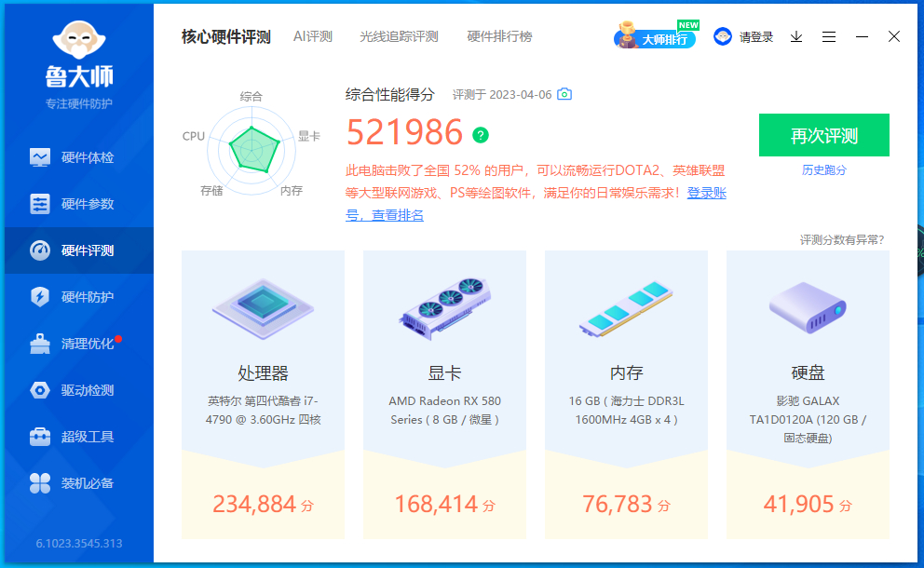
Task: Open the 大师排行 trophy badge
Action: 656,35
